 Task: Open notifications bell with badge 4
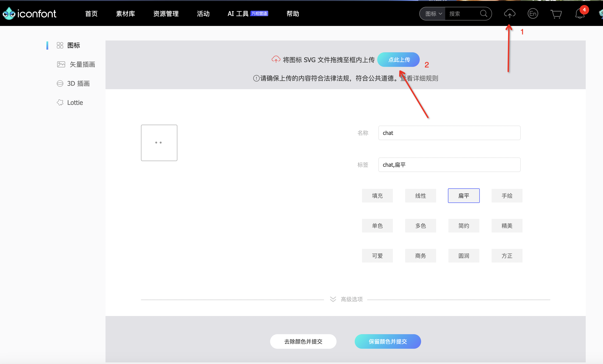point(580,14)
